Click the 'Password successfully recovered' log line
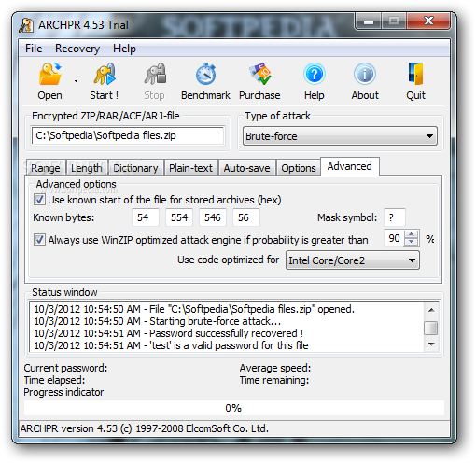This screenshot has height=463, width=476. click(169, 333)
